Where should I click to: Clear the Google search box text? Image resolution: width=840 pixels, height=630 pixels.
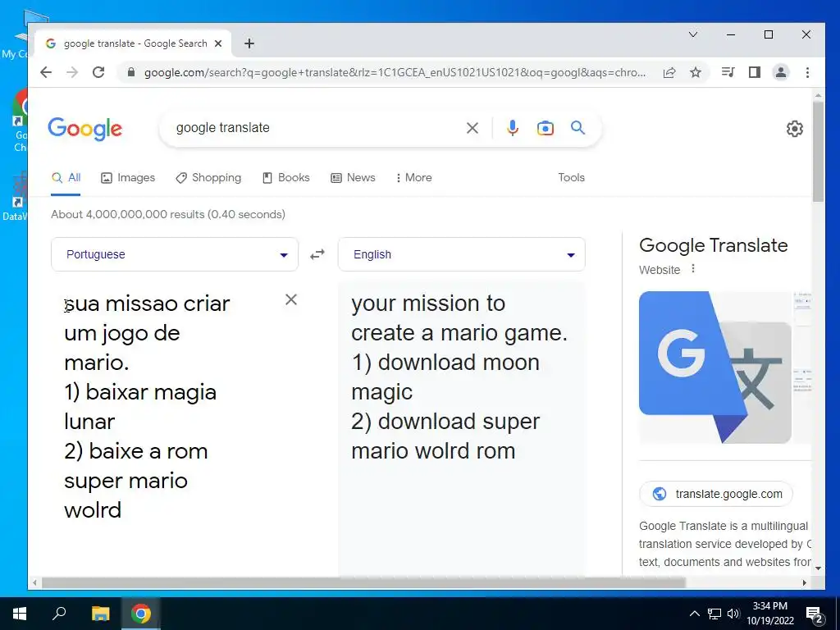472,128
